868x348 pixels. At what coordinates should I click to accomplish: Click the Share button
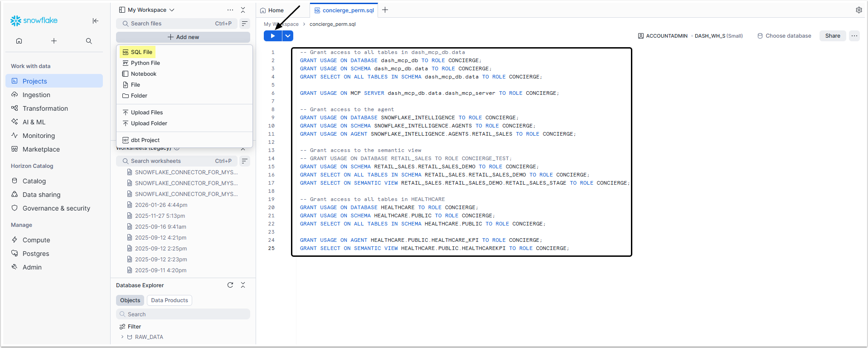tap(832, 36)
